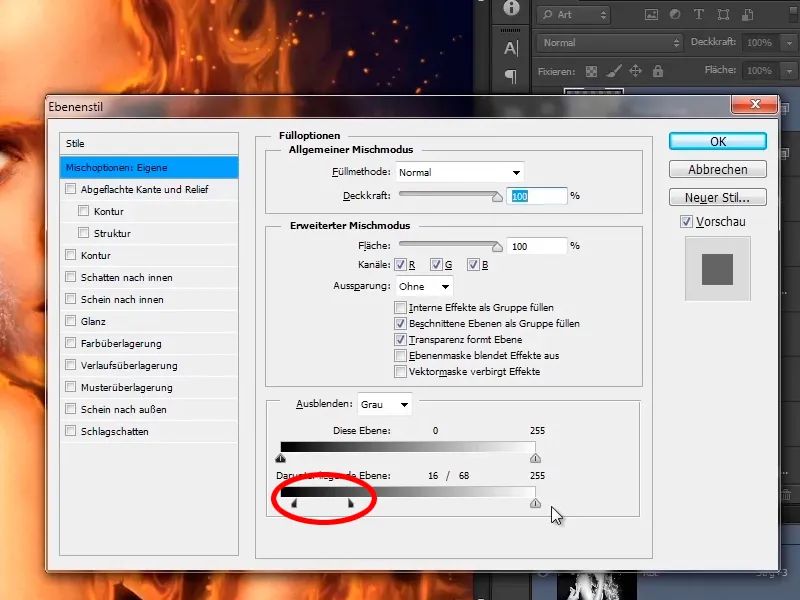Toggle the Vorschau preview checkbox
The height and width of the screenshot is (600, 800).
click(686, 222)
